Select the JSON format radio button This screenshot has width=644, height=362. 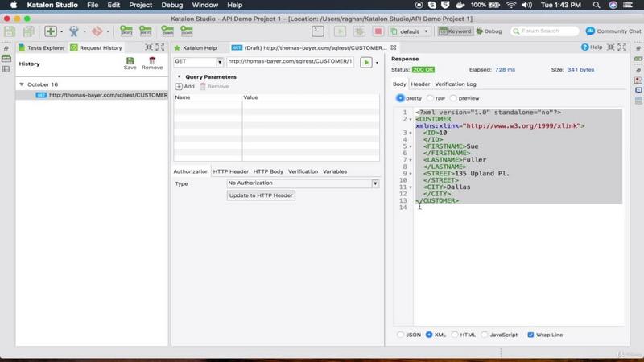coord(400,335)
